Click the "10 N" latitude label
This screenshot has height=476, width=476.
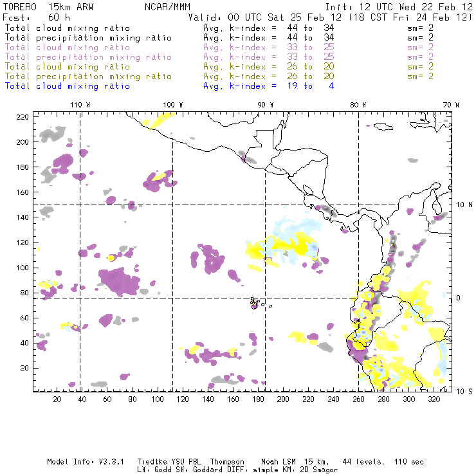pos(464,205)
